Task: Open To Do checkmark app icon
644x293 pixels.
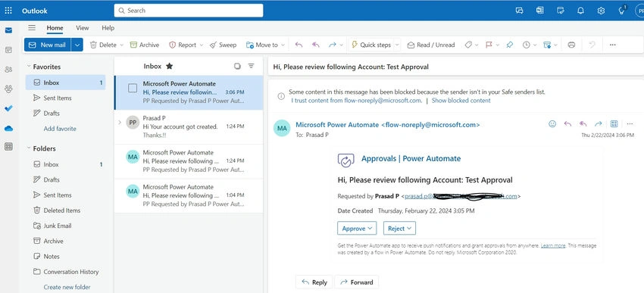Action: pos(8,109)
